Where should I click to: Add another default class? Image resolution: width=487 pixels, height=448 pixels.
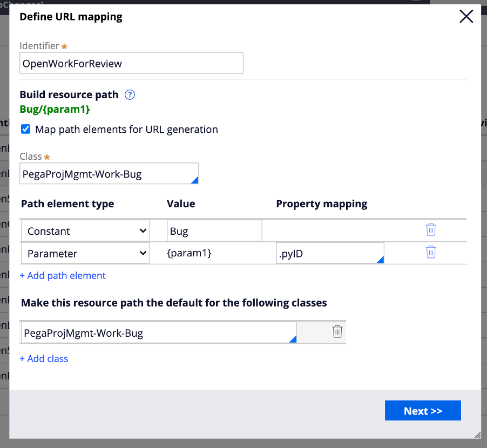click(44, 358)
